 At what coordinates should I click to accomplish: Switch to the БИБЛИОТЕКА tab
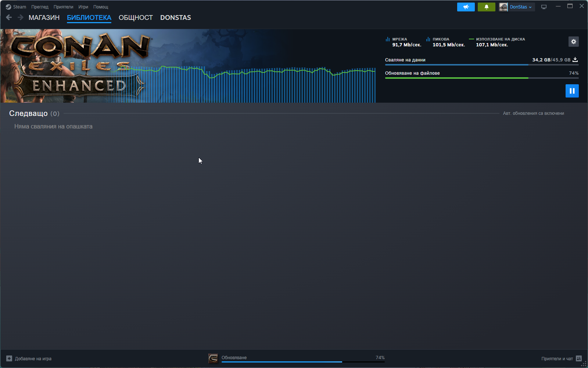tap(89, 18)
